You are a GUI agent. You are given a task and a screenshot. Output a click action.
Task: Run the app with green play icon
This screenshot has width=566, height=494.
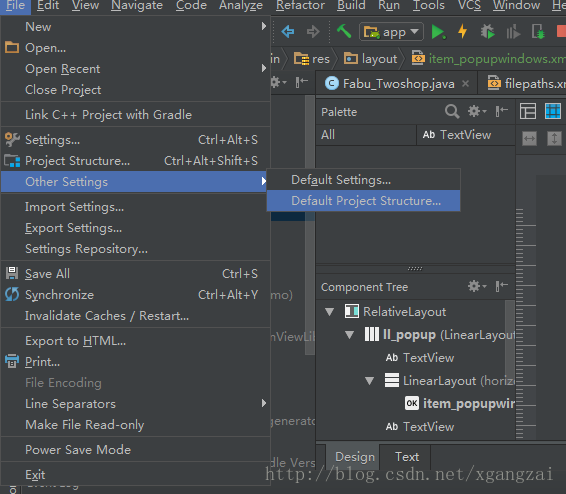click(438, 32)
